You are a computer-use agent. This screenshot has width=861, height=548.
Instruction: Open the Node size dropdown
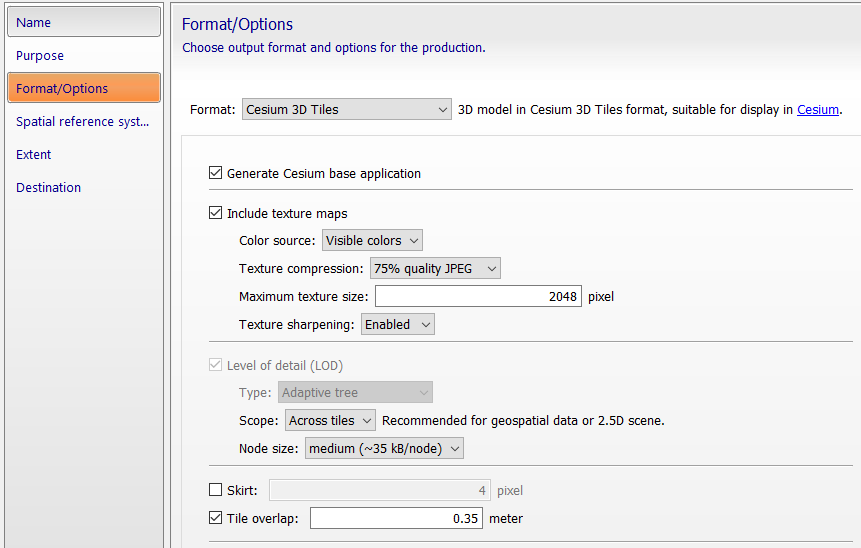(384, 449)
